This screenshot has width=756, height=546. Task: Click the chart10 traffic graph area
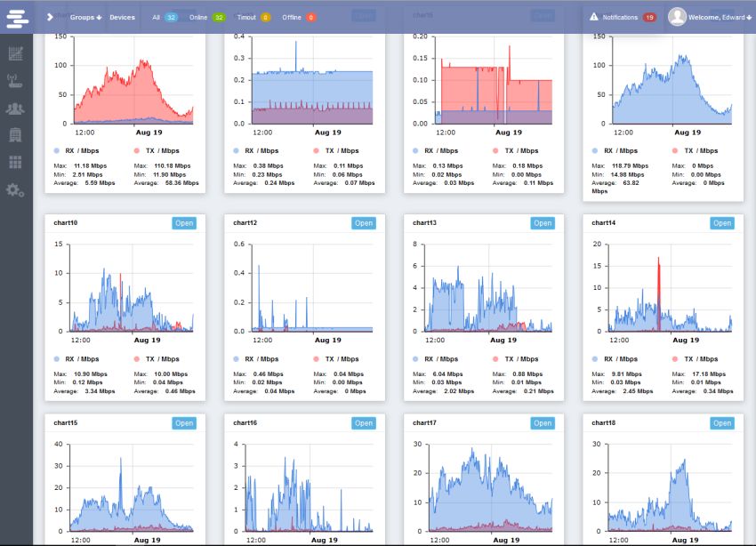point(132,288)
